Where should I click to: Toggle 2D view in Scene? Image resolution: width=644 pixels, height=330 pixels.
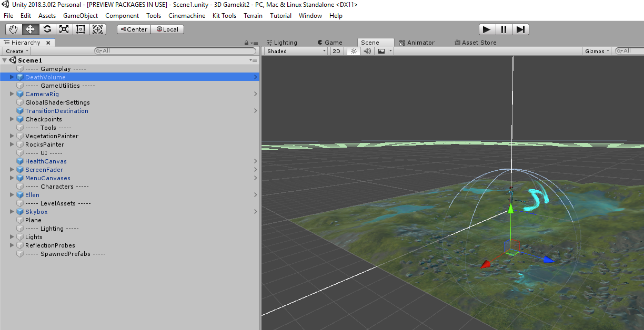point(337,51)
